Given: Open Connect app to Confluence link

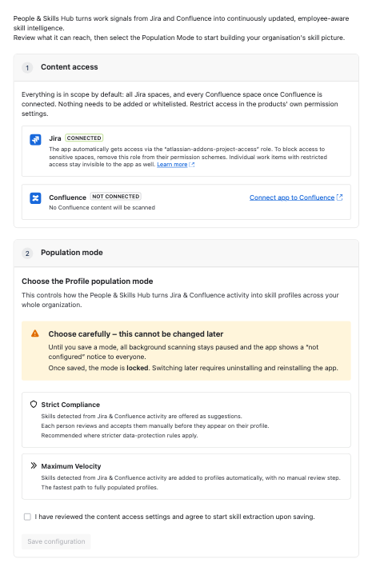Looking at the screenshot, I should tap(292, 198).
